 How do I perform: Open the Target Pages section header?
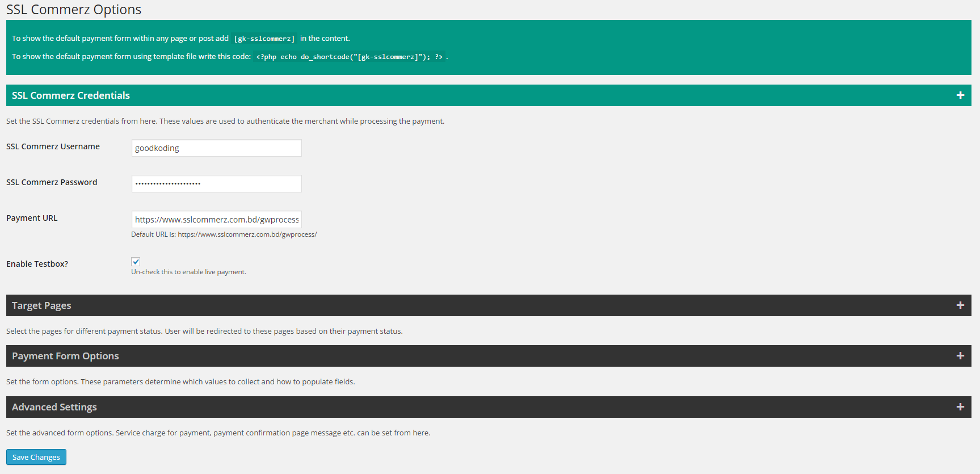489,305
